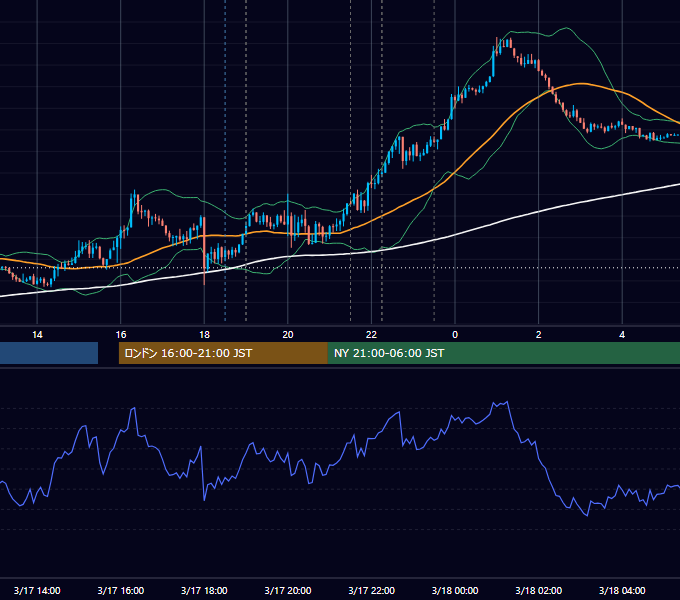
Task: Click the 3/18 00:00 time label
Action: click(455, 590)
